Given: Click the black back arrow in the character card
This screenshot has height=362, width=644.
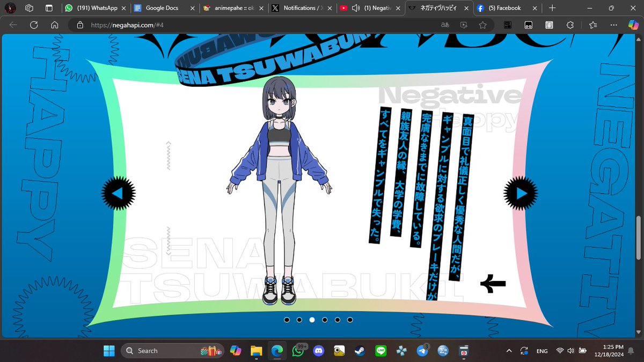Looking at the screenshot, I should (493, 284).
